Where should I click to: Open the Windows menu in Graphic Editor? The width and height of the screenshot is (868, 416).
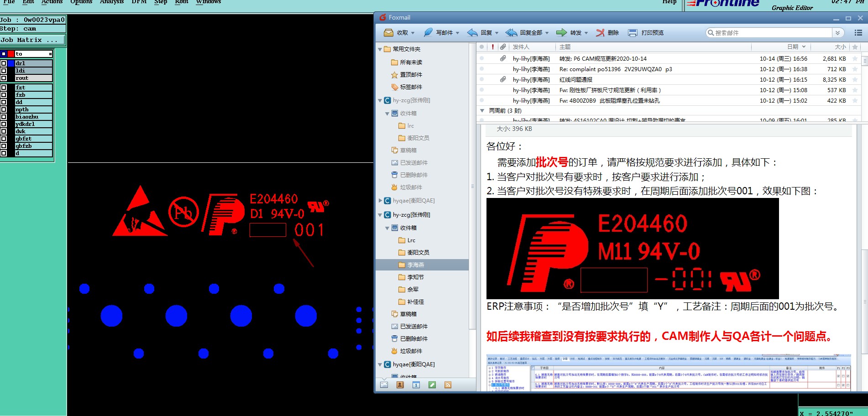[209, 2]
